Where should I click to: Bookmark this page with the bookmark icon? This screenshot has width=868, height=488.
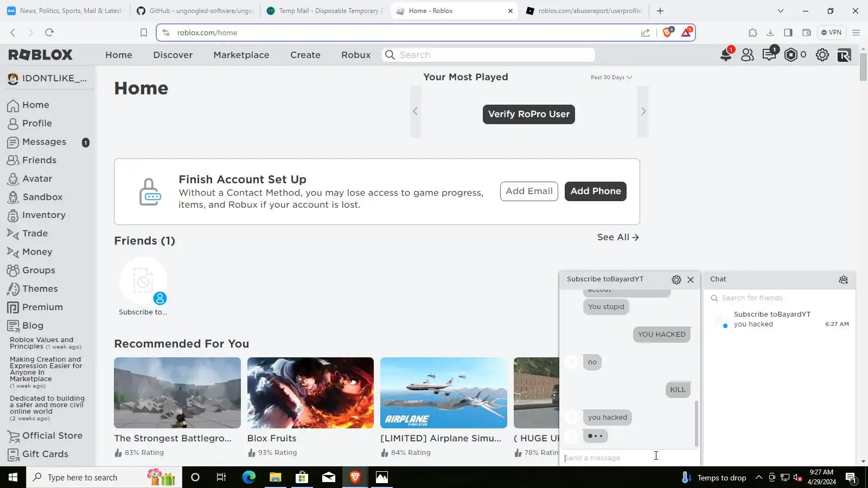click(144, 33)
